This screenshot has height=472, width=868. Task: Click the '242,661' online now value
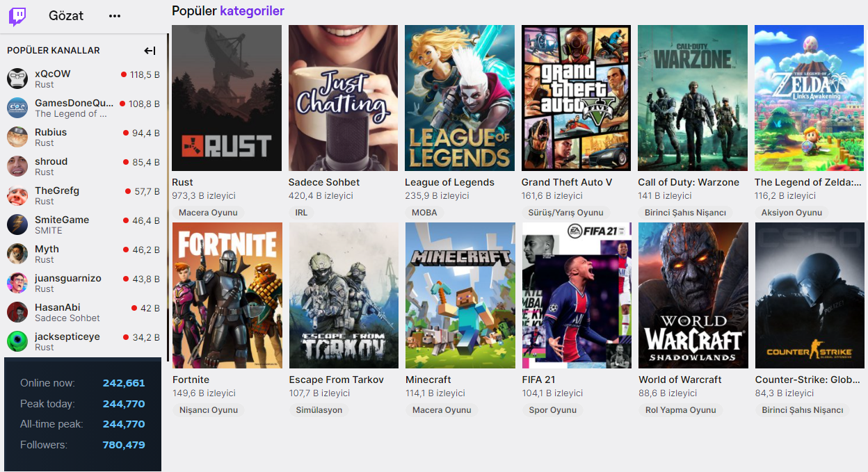pos(124,383)
